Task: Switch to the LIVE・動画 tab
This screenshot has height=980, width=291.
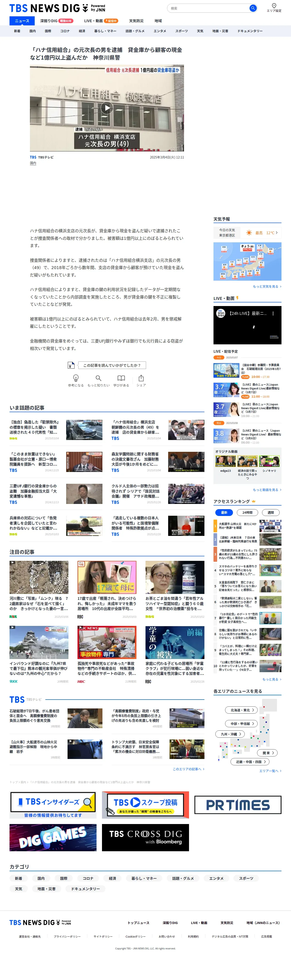Action: pos(101,21)
